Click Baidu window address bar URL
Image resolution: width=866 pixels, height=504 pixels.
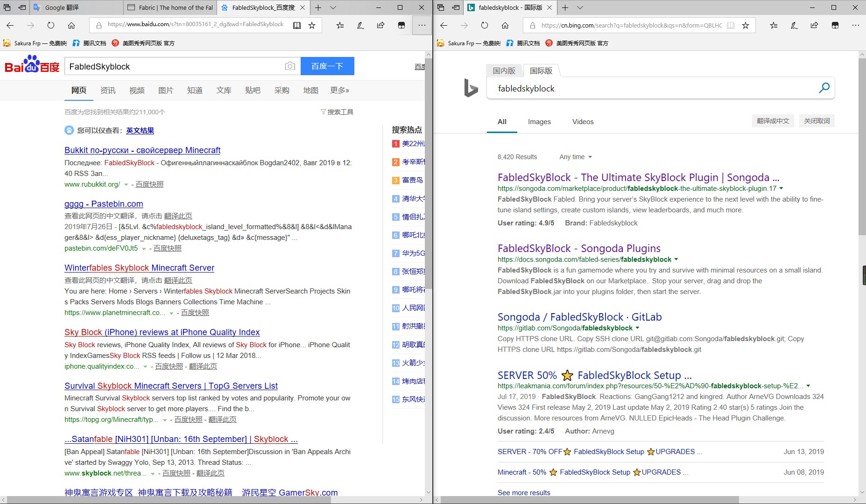click(x=195, y=24)
